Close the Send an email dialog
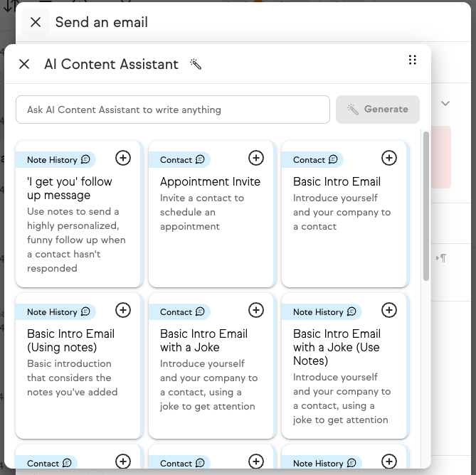Viewport: 476px width, 475px height. click(x=36, y=22)
